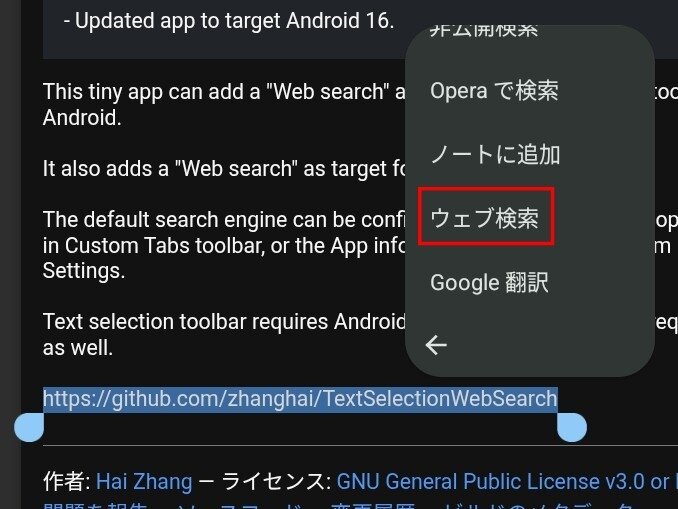Tap the "It also adds a Web search" sentence
This screenshot has height=509, width=678.
coord(224,169)
